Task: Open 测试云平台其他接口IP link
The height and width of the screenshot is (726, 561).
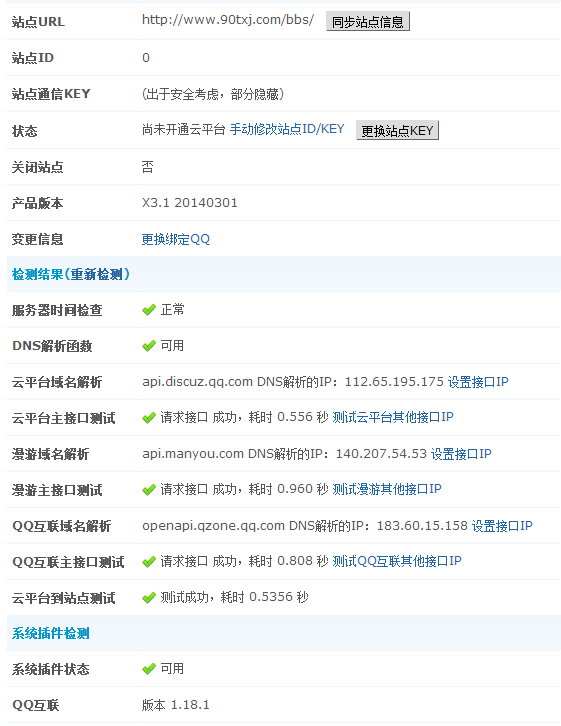Action: (x=393, y=417)
